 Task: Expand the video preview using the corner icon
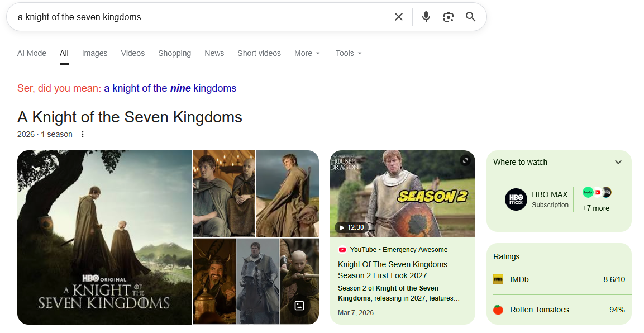465,160
